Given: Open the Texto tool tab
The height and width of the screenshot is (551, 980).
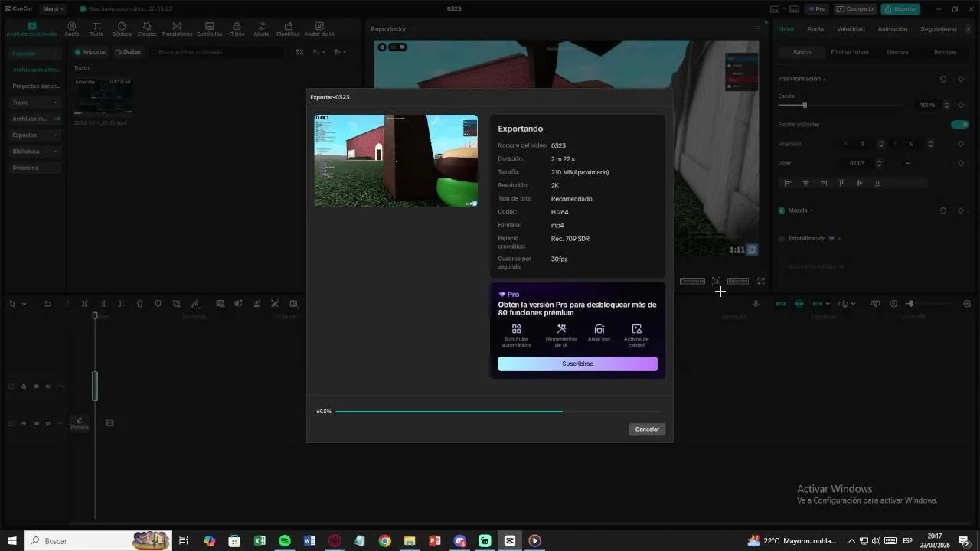Looking at the screenshot, I should pos(96,30).
